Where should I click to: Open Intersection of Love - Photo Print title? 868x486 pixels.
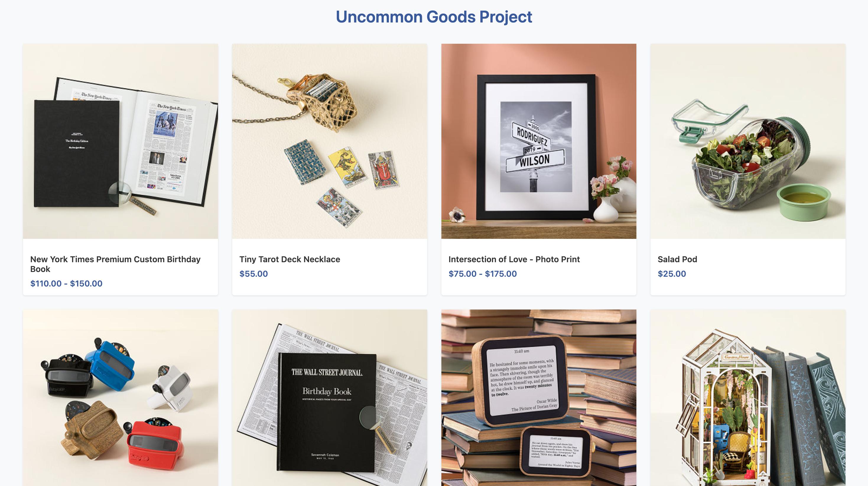coord(514,259)
